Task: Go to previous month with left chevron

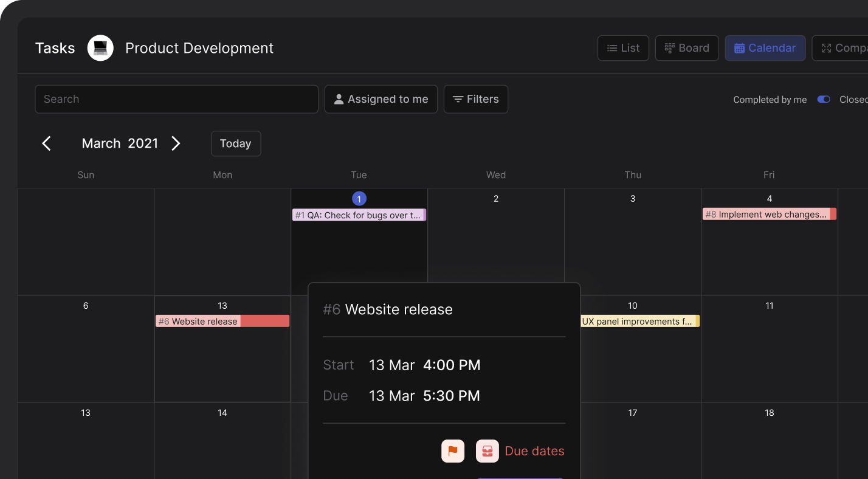Action: [46, 143]
